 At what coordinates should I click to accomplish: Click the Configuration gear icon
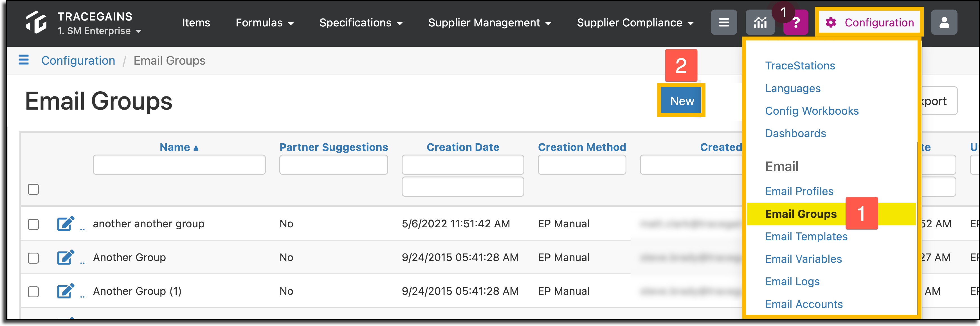coord(830,22)
